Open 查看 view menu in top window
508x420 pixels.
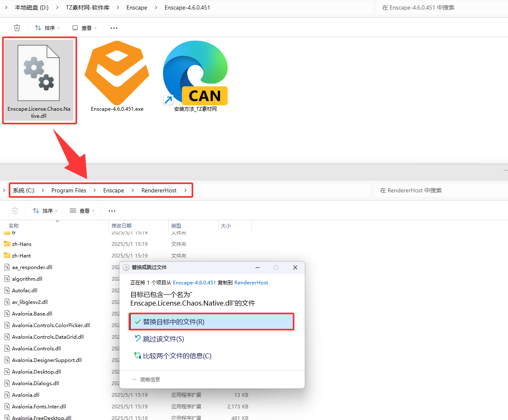pyautogui.click(x=85, y=28)
